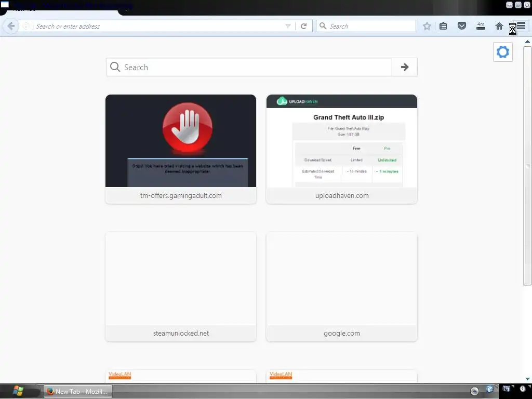This screenshot has height=399, width=532.
Task: Open the downloads indicator showing 4m
Action: coord(481,26)
